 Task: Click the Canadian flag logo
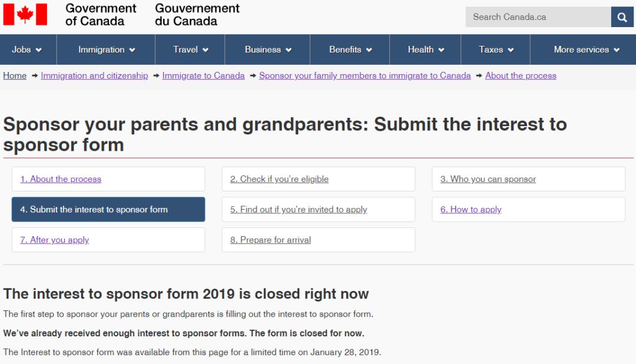click(25, 14)
